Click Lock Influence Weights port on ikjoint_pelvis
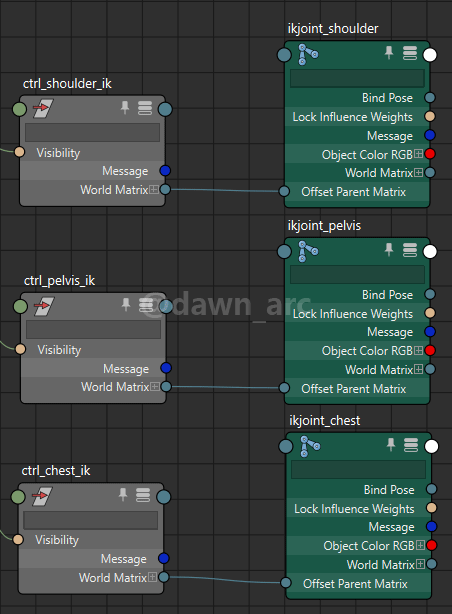 [430, 313]
